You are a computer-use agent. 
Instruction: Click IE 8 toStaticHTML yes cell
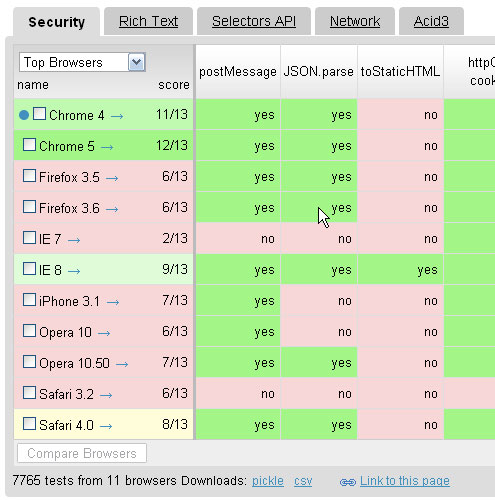point(400,269)
